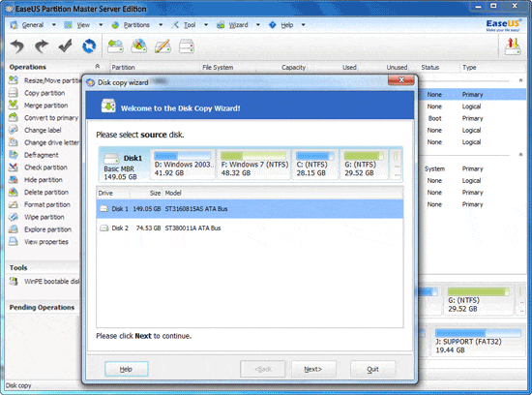The image size is (532, 395).
Task: Click the Format partition pencil toolbar icon
Action: (163, 46)
